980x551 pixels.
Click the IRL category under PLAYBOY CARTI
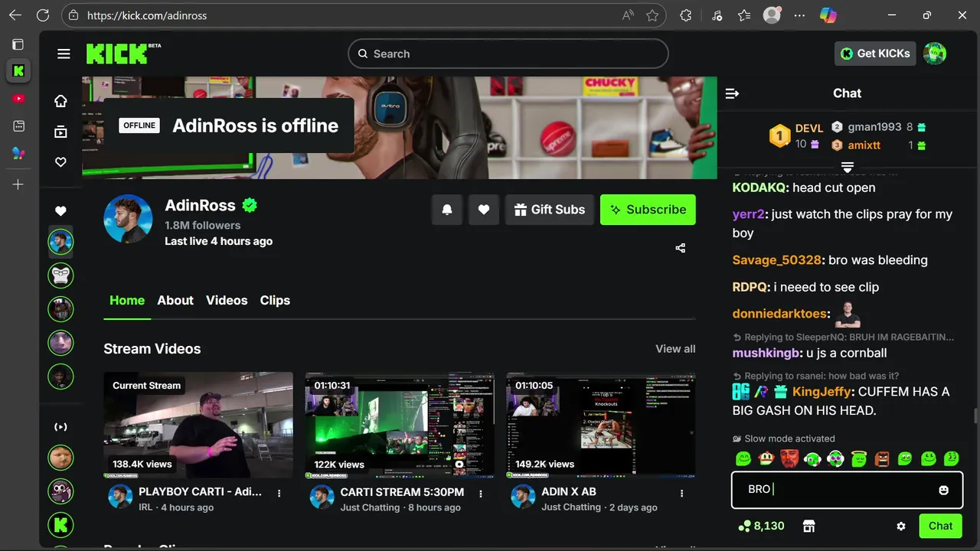pos(145,507)
